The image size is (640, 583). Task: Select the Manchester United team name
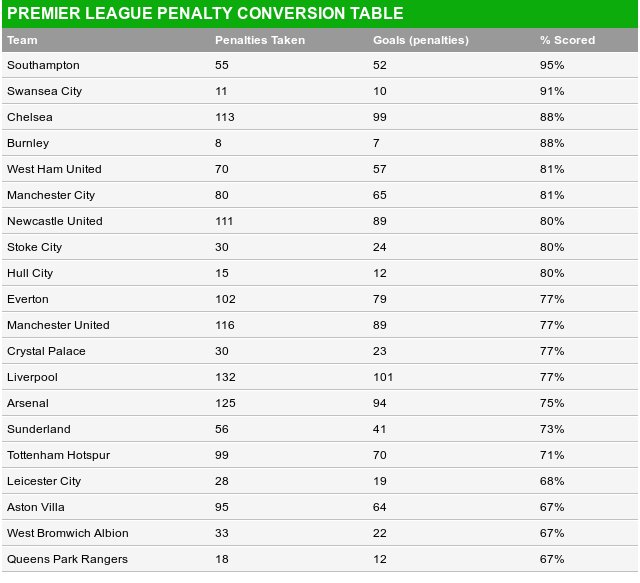pos(58,325)
